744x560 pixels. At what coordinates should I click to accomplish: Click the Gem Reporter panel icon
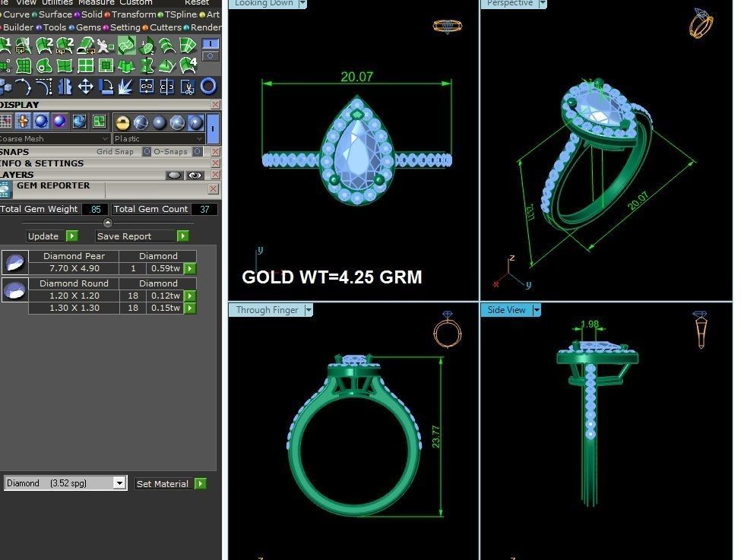coord(5,190)
